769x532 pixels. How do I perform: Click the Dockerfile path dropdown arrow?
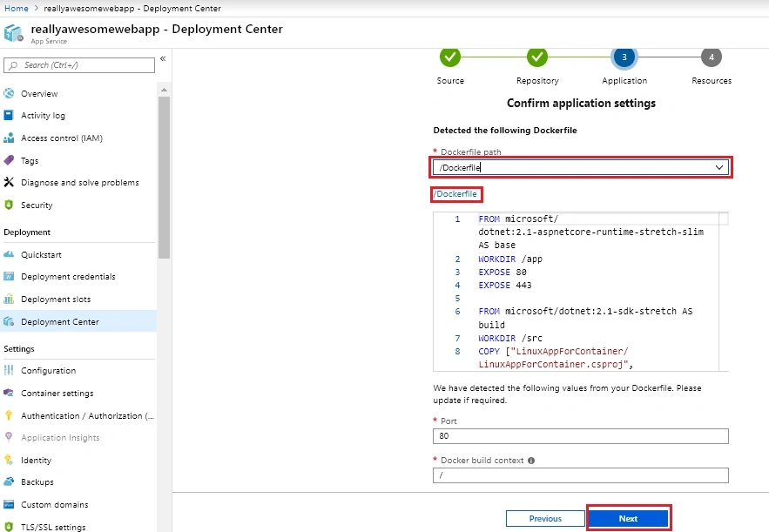[719, 168]
